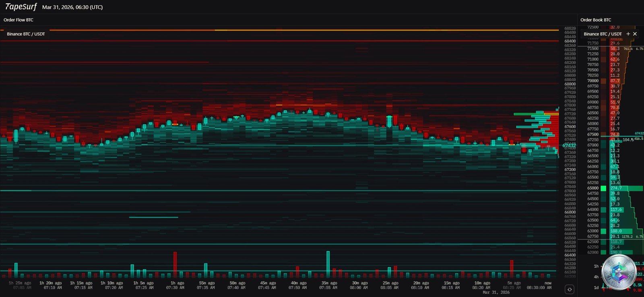Screen dimensions: 644x297
Task: Click the 45m ago 07:45 AM time label
Action: click(x=267, y=285)
